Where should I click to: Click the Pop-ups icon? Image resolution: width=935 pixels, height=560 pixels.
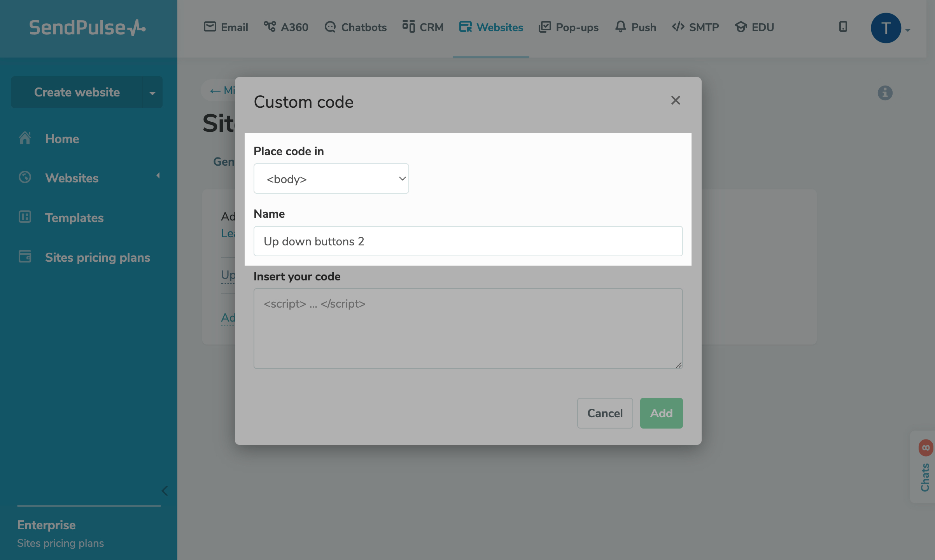pyautogui.click(x=545, y=27)
